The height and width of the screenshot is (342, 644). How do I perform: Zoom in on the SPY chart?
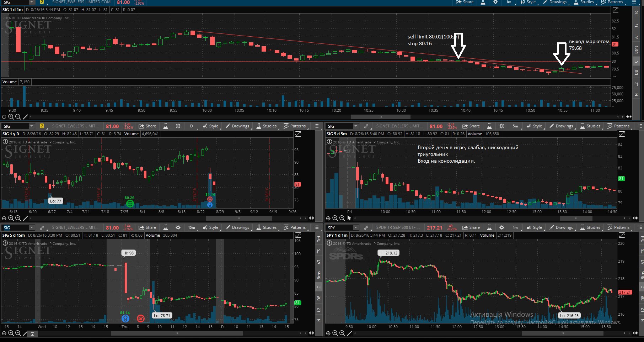click(335, 333)
